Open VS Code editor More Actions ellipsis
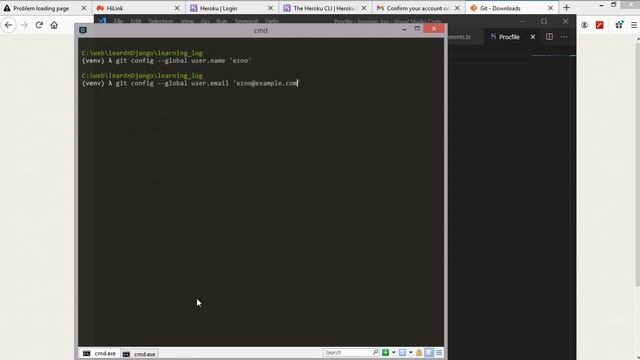This screenshot has width=640, height=360. point(564,37)
